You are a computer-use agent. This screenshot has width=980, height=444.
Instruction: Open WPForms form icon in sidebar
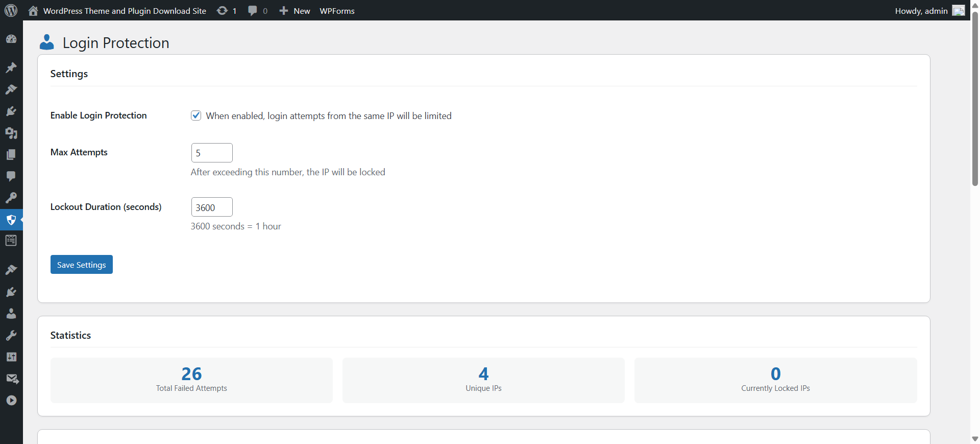point(11,241)
